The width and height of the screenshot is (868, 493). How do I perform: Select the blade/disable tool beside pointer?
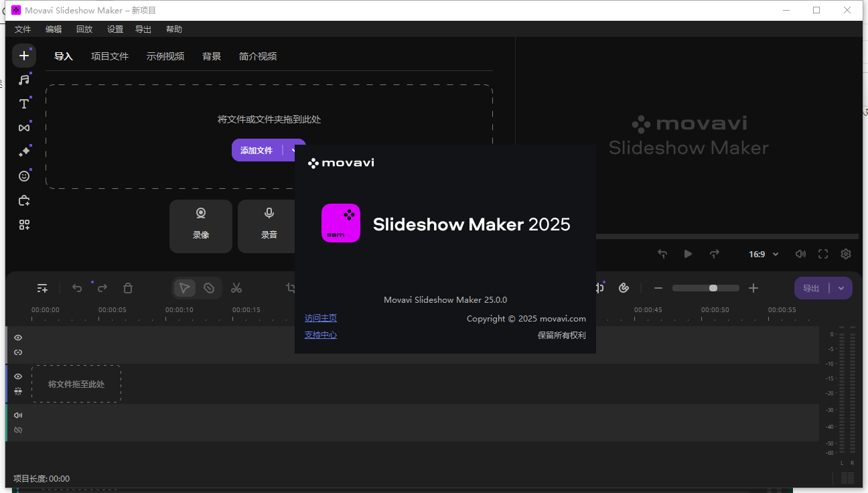(x=209, y=288)
